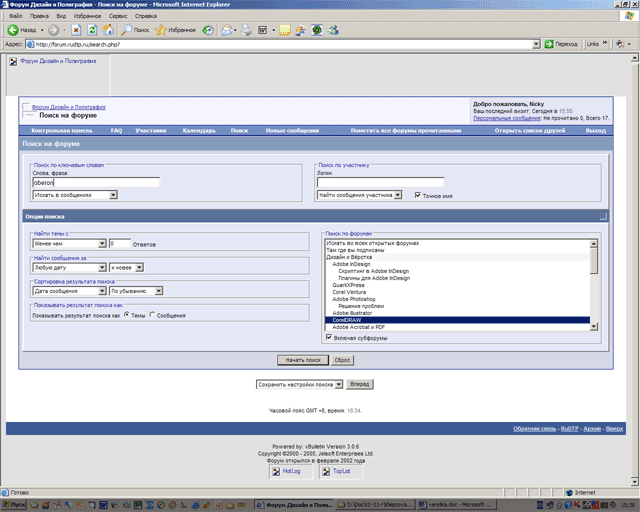Open the Искать в сообщениях dropdown
The height and width of the screenshot is (512, 640).
(75, 195)
